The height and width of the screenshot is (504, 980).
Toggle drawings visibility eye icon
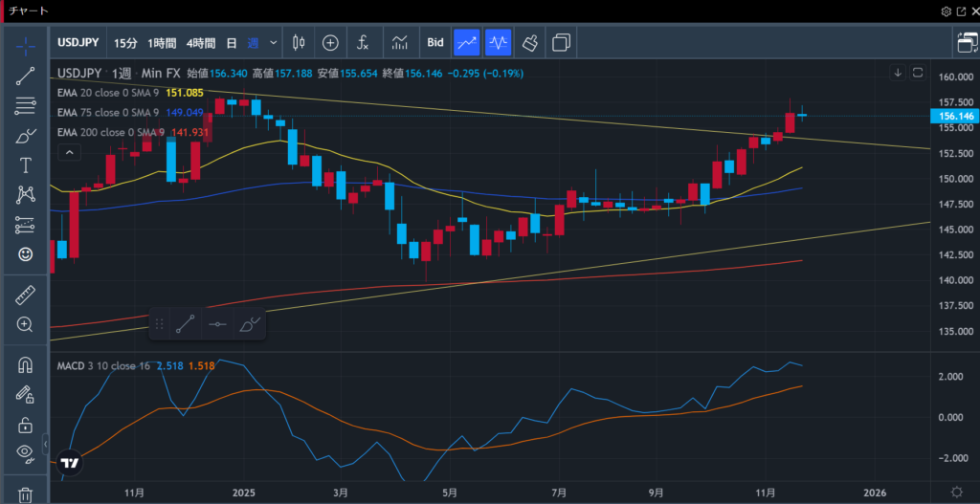coord(26,452)
